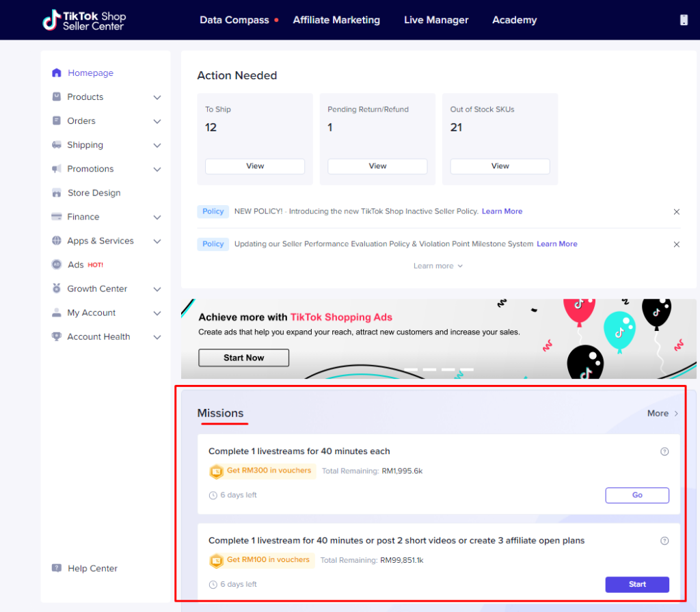Expand the Orders menu chevron
Viewport: 700px width, 612px height.
pos(157,122)
